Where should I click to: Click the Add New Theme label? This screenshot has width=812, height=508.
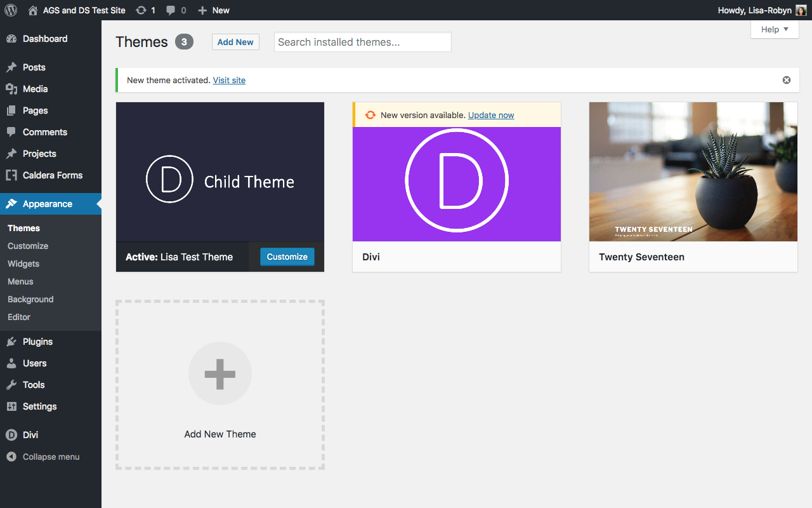coord(220,434)
